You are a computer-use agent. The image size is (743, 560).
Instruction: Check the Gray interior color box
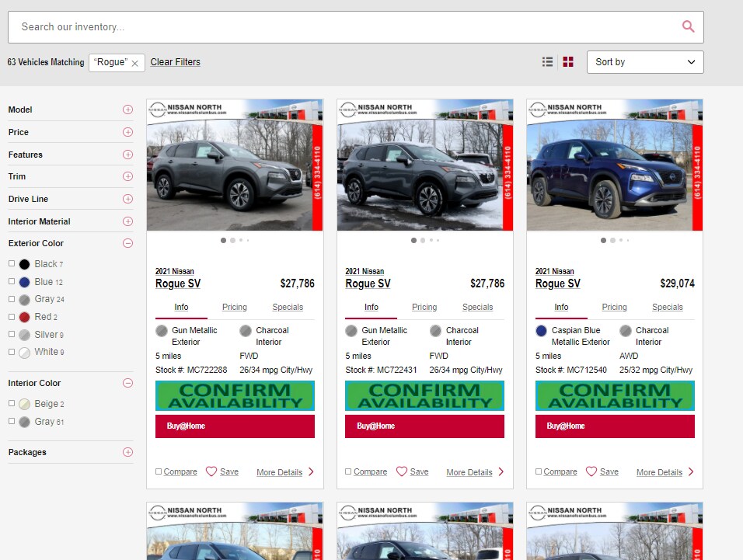[12, 421]
